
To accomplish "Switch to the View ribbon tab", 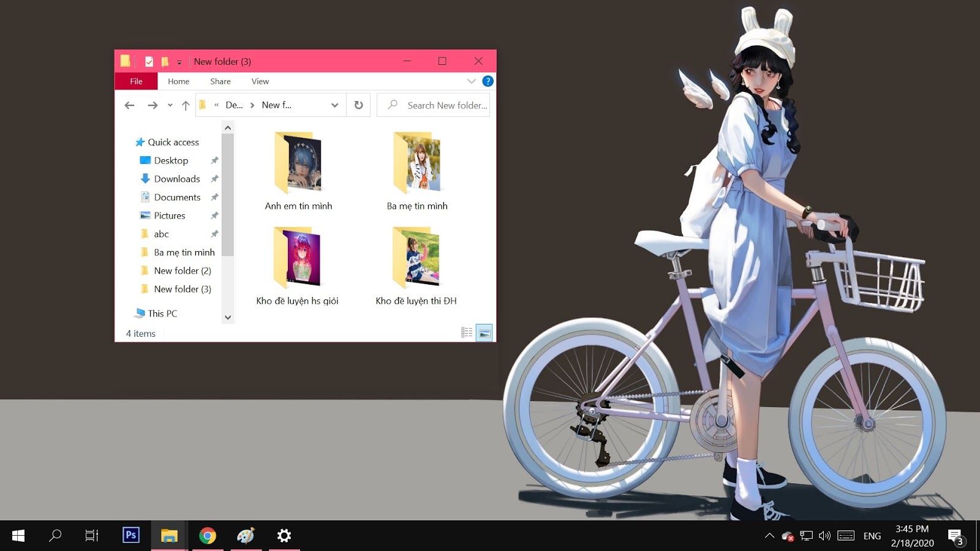I will [x=260, y=81].
